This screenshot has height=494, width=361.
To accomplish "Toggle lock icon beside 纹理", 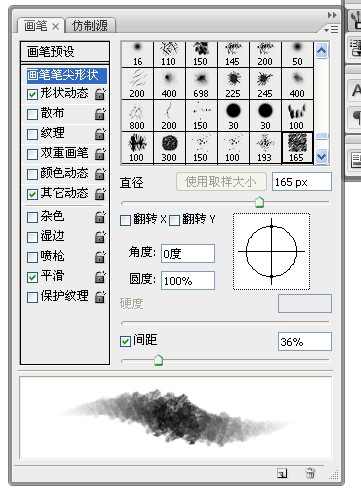I will click(100, 134).
